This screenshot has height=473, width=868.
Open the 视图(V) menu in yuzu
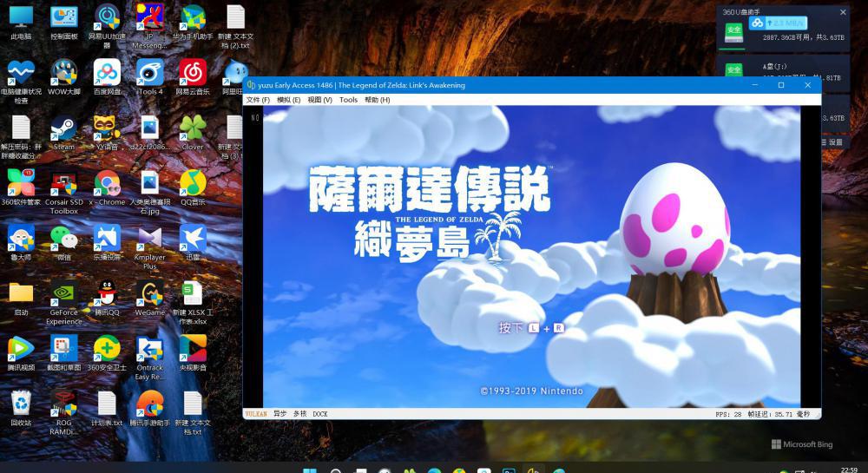click(x=320, y=100)
